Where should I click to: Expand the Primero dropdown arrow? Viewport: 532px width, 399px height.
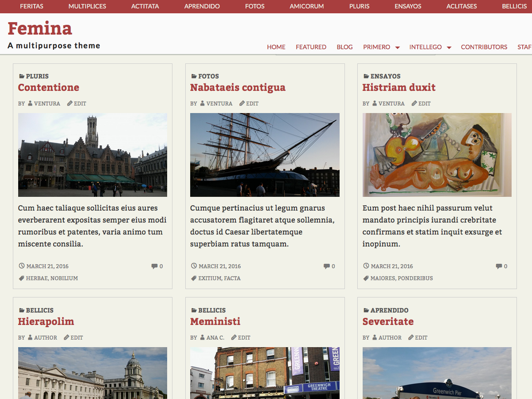[397, 47]
